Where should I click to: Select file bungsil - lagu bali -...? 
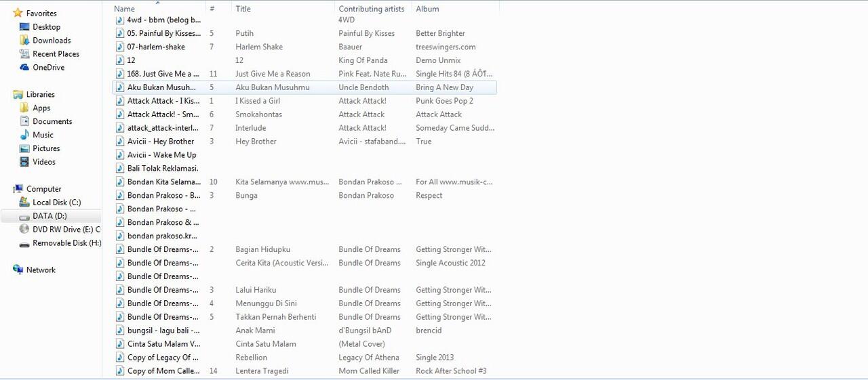tap(164, 331)
